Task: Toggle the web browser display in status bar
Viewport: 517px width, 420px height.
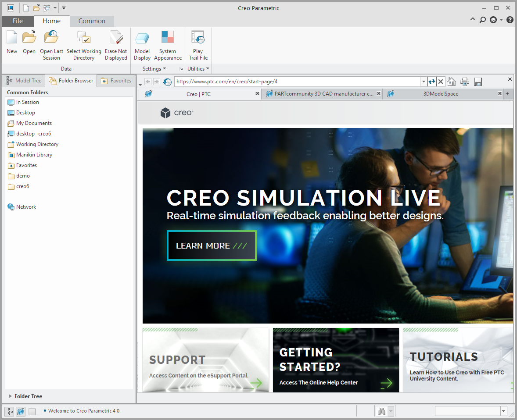Action: (x=21, y=411)
